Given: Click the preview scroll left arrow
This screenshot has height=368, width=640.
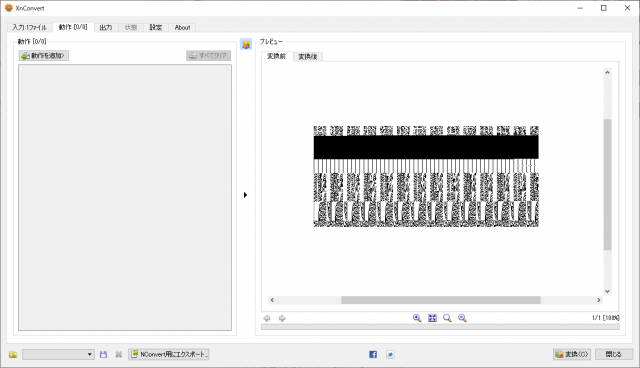Looking at the screenshot, I should (x=272, y=300).
